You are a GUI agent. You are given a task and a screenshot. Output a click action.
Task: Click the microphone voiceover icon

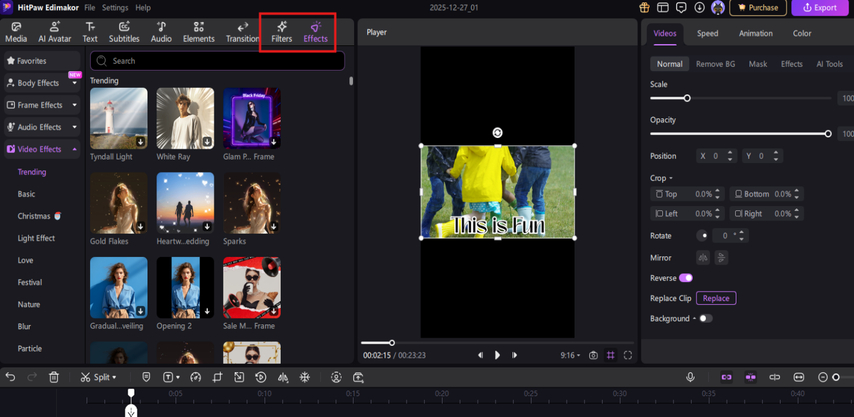coord(691,377)
